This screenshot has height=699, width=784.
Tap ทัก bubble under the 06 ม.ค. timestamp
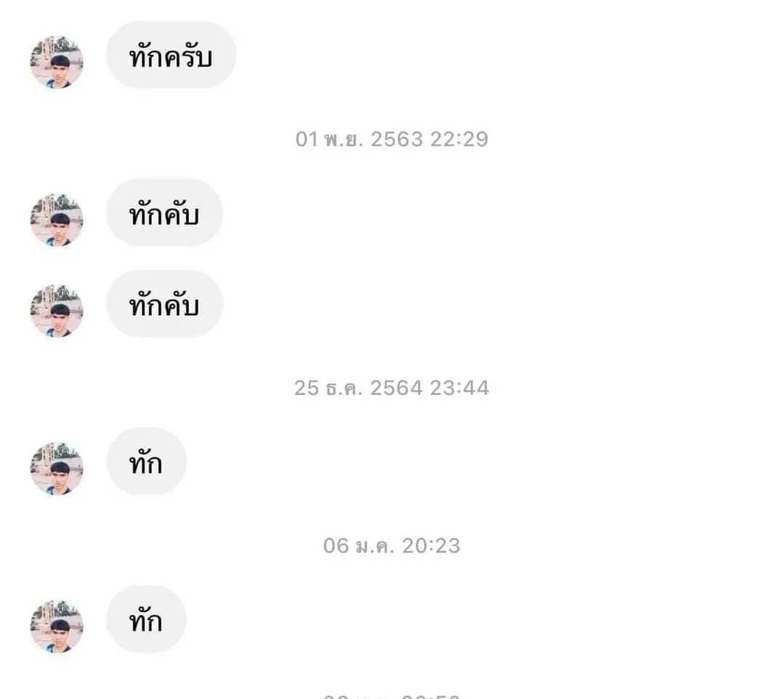146,620
